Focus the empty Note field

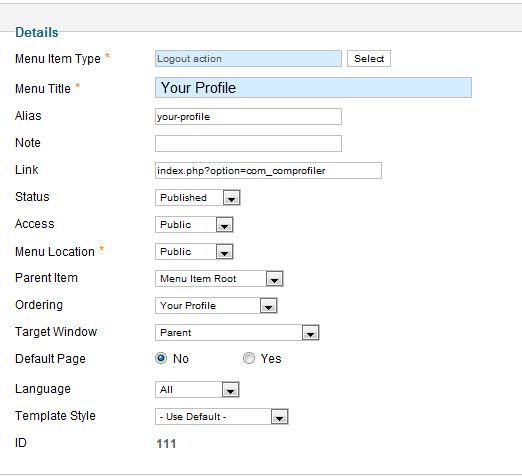pos(248,144)
